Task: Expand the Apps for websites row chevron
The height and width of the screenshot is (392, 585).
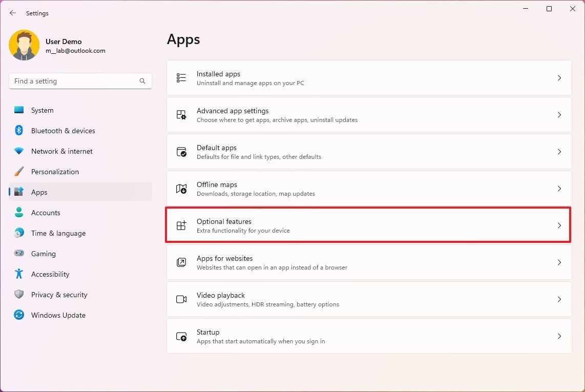Action: click(x=559, y=262)
